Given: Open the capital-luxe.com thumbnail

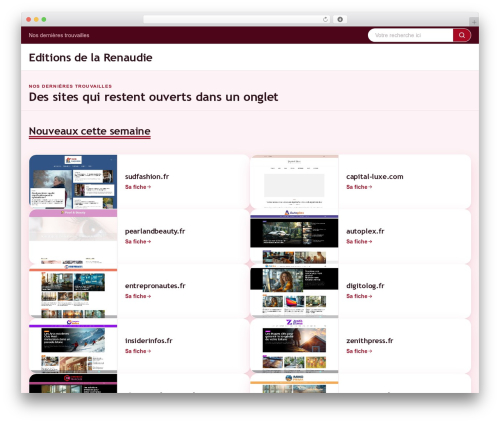Looking at the screenshot, I should [x=294, y=182].
